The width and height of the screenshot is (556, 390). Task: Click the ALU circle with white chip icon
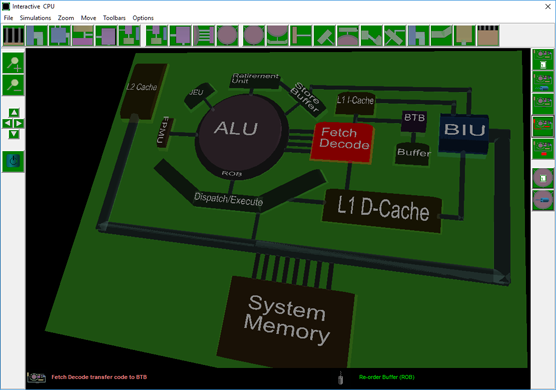pyautogui.click(x=543, y=178)
